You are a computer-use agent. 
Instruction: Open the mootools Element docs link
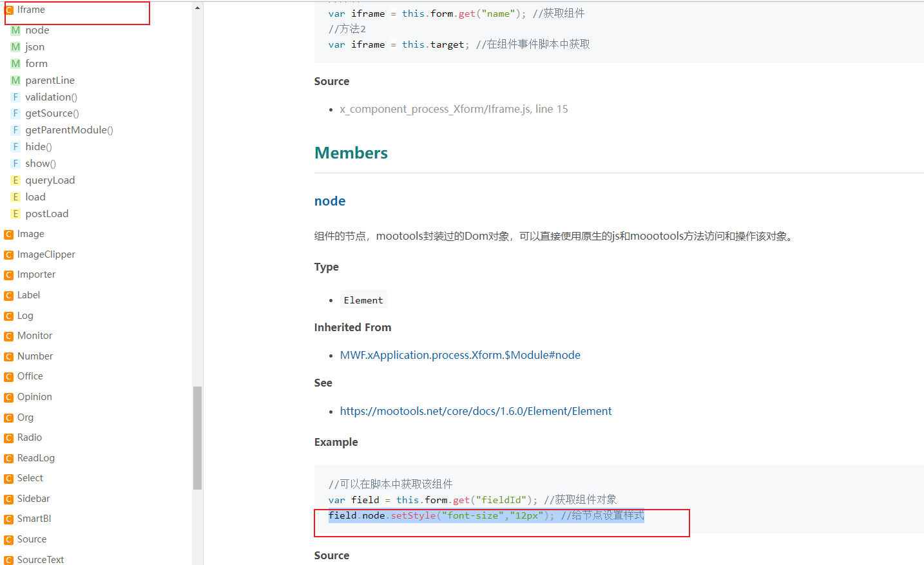click(x=476, y=411)
